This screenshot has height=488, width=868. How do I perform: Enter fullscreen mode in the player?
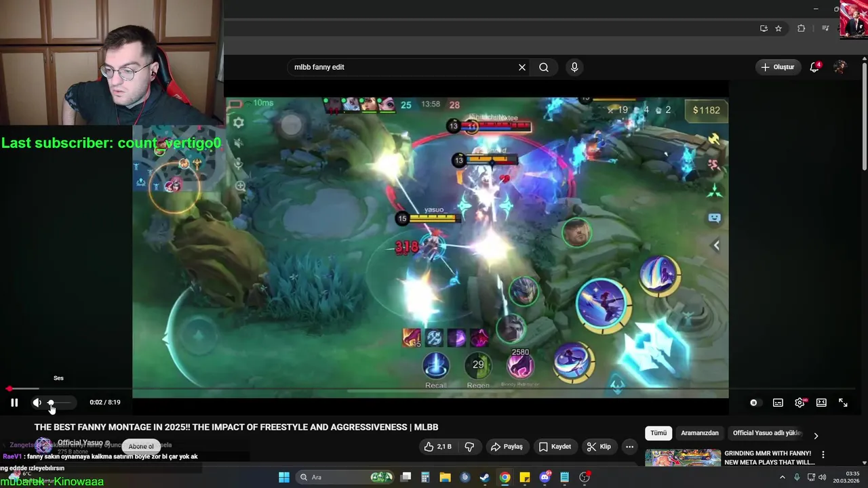pyautogui.click(x=843, y=403)
